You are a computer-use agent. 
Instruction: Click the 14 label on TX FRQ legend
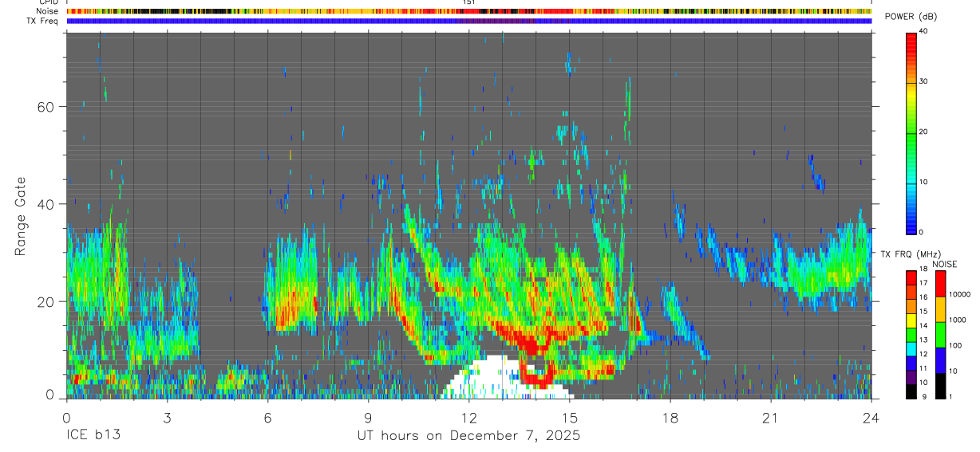click(923, 325)
